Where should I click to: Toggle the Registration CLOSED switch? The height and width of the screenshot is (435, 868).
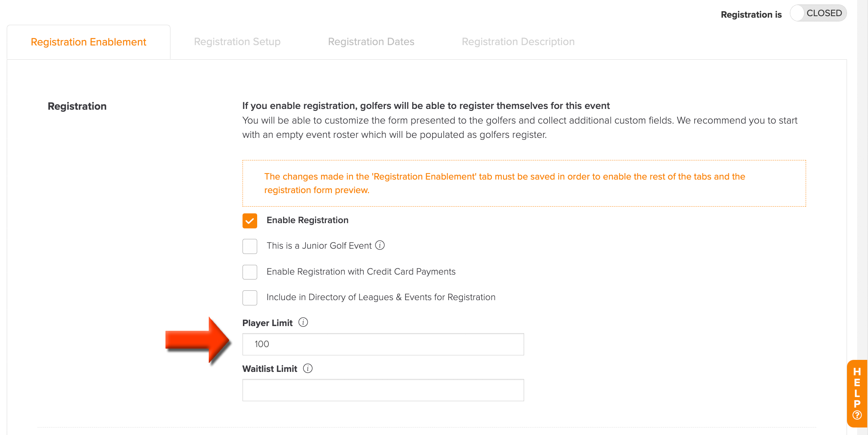(818, 13)
